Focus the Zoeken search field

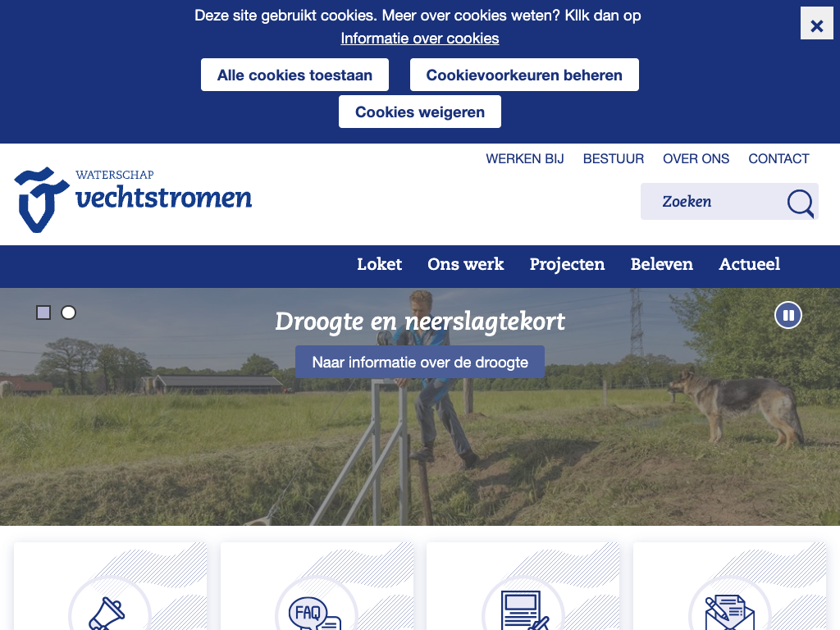tap(713, 202)
